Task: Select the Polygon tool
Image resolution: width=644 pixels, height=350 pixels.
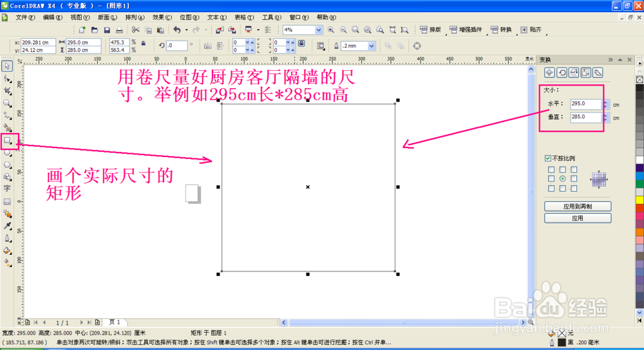Action: (x=7, y=165)
